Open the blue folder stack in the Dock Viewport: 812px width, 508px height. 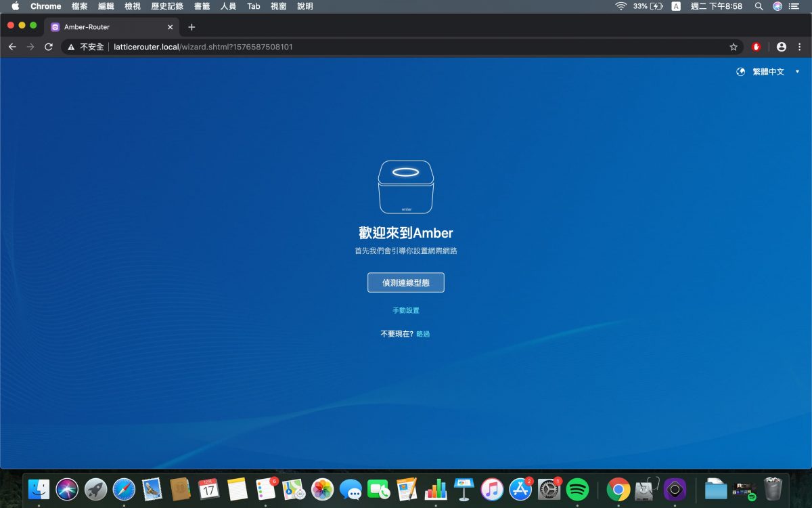716,488
